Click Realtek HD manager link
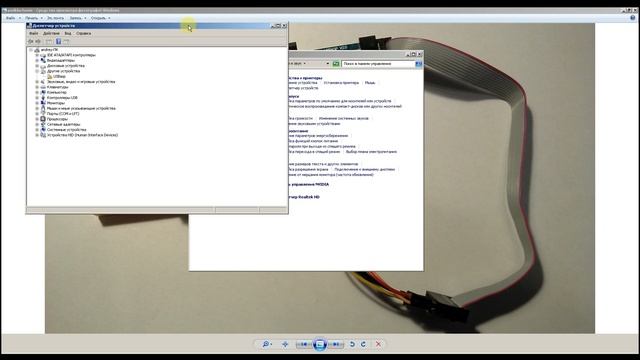 304,197
